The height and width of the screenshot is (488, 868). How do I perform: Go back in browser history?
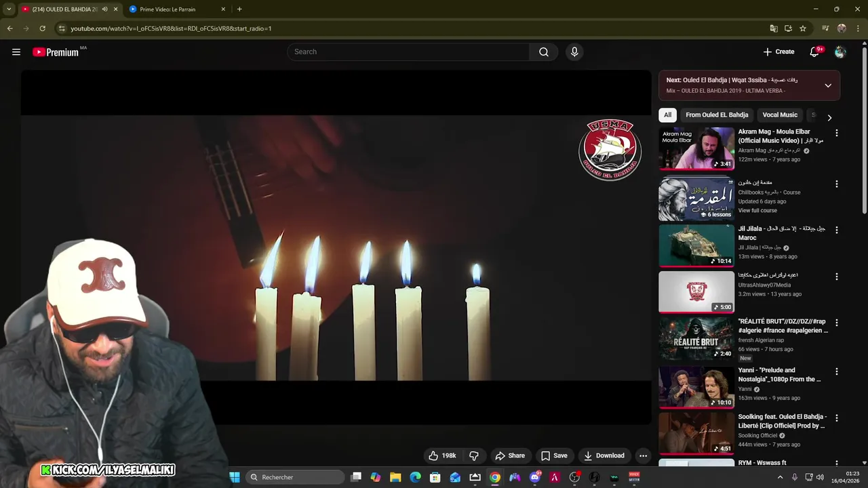click(x=9, y=28)
